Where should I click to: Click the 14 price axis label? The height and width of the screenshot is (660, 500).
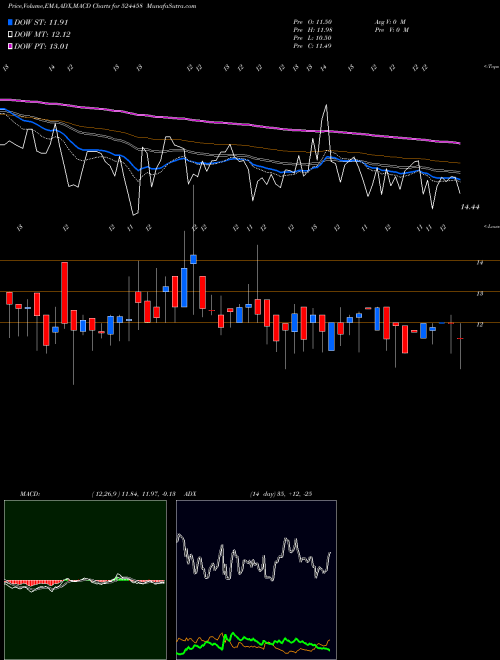(479, 263)
